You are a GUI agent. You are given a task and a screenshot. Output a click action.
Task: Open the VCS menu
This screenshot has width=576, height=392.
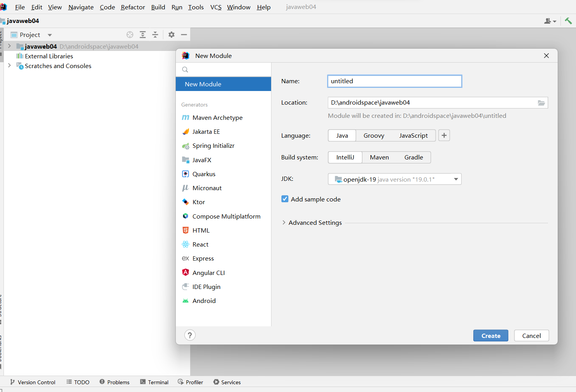coord(216,7)
